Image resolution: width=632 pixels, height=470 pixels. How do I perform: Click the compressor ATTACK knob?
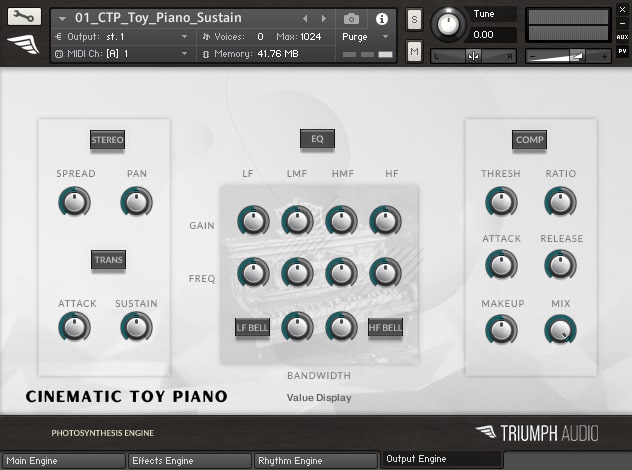pyautogui.click(x=501, y=265)
